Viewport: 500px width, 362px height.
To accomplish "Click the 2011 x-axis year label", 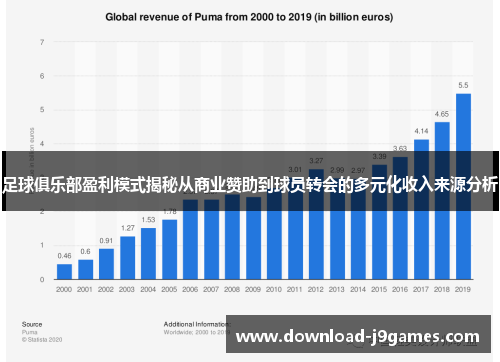I will click(295, 289).
